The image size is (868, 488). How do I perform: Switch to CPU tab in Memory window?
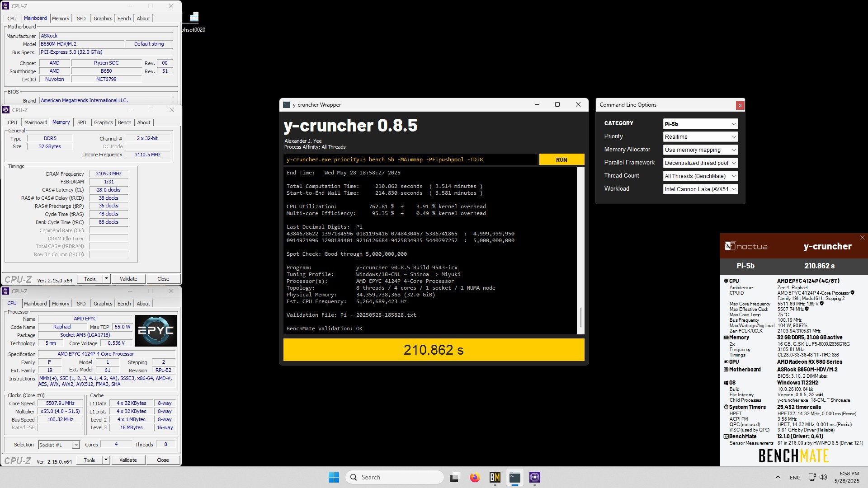[x=13, y=122]
